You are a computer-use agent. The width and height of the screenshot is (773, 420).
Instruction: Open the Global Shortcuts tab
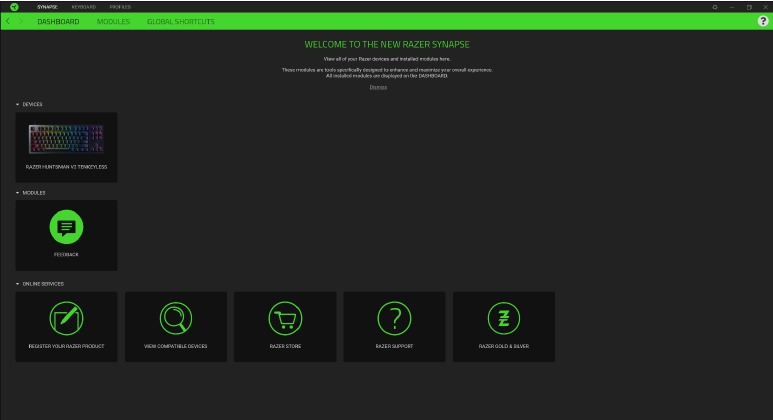point(180,22)
